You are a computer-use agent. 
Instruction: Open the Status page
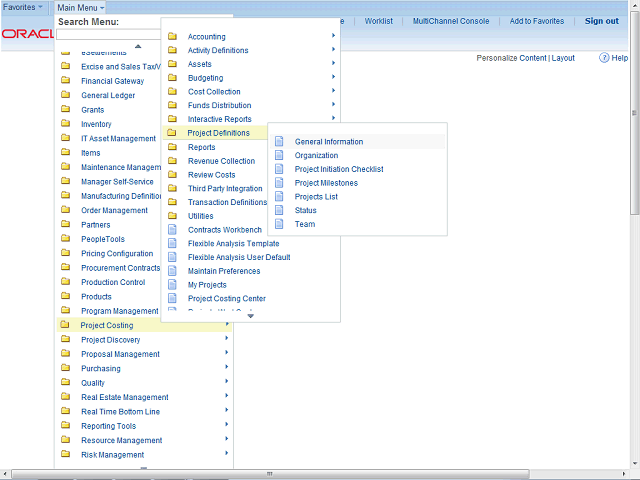point(305,210)
